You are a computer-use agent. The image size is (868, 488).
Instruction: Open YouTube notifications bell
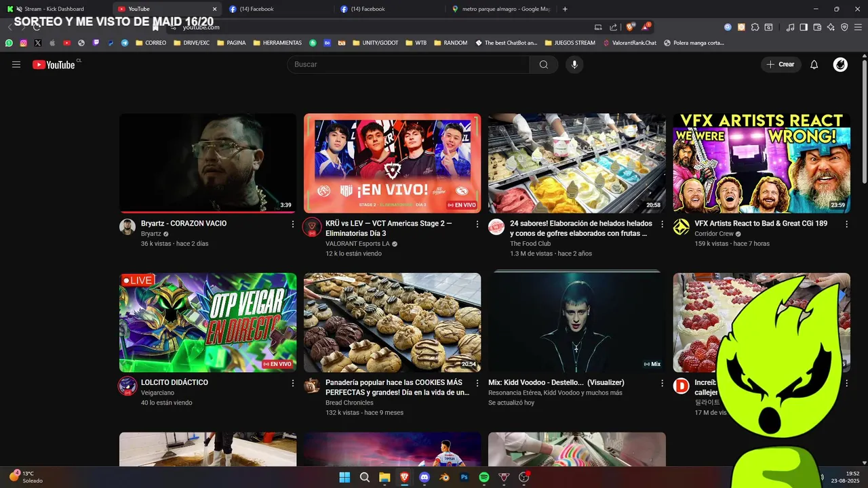click(x=814, y=64)
